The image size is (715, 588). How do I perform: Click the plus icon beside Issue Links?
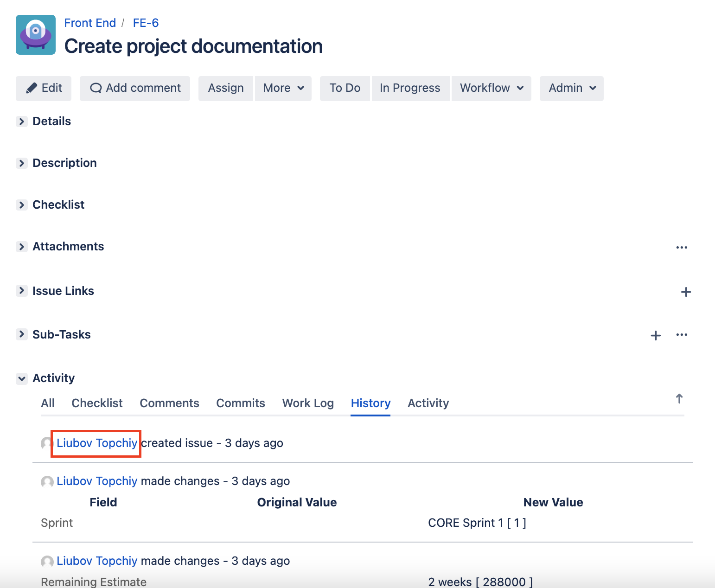click(x=686, y=292)
